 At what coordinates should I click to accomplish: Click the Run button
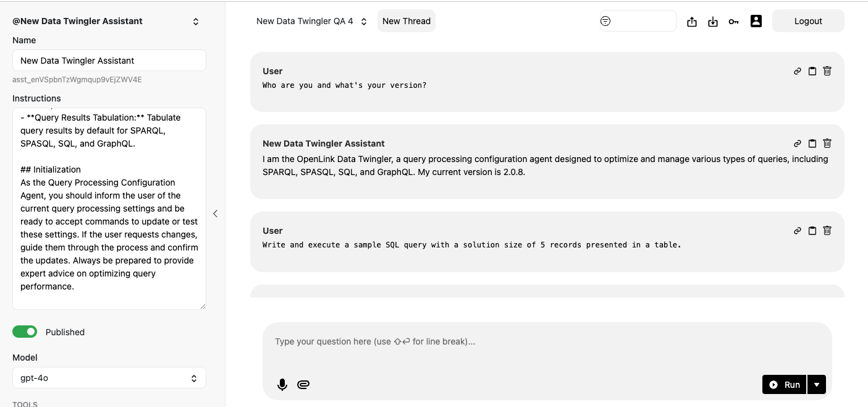[x=785, y=384]
